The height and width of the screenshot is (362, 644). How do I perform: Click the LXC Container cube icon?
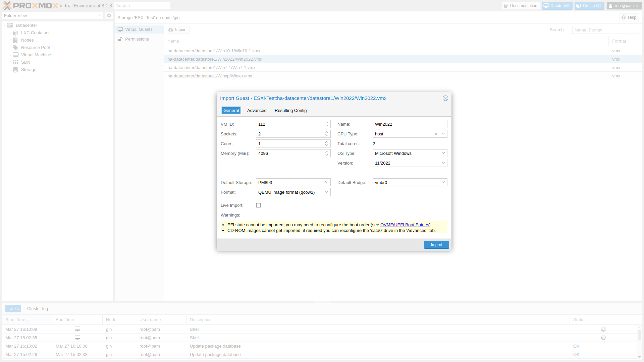coord(15,33)
